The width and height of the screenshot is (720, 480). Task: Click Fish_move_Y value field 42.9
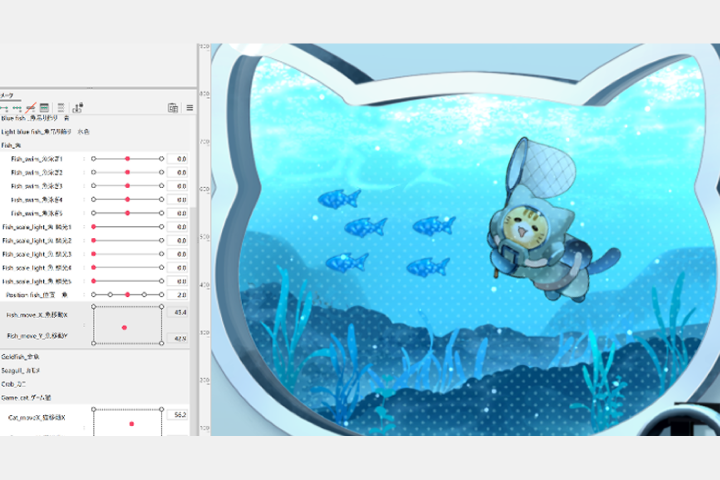click(x=178, y=338)
